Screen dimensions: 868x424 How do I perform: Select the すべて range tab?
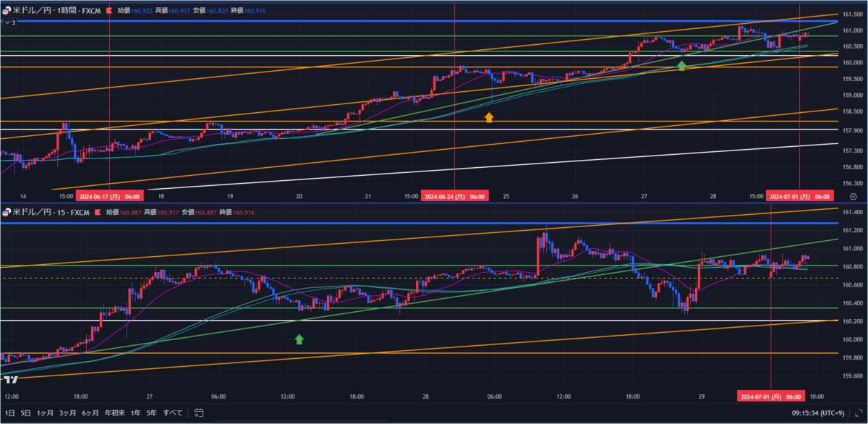coord(171,412)
